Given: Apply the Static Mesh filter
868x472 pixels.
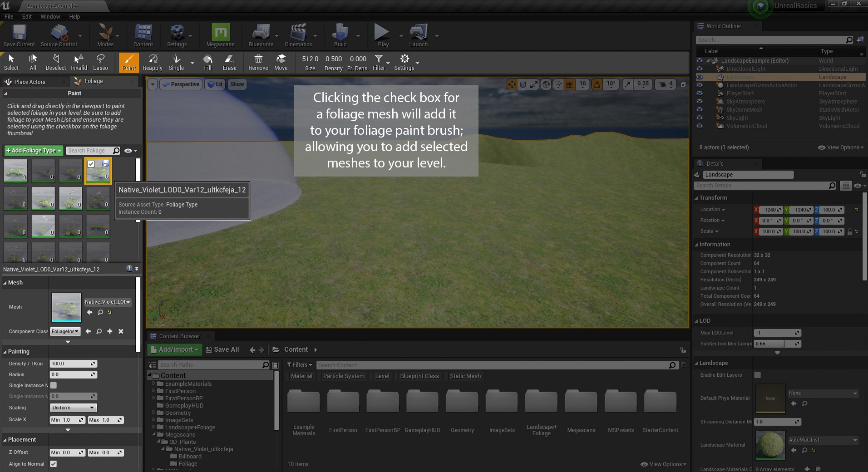Looking at the screenshot, I should [x=465, y=376].
